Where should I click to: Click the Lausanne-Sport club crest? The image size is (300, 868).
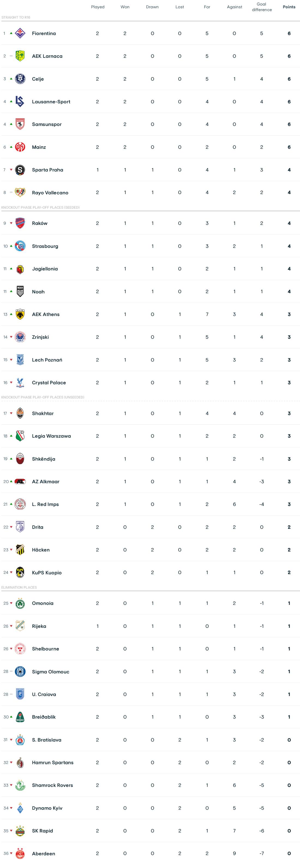tap(20, 101)
